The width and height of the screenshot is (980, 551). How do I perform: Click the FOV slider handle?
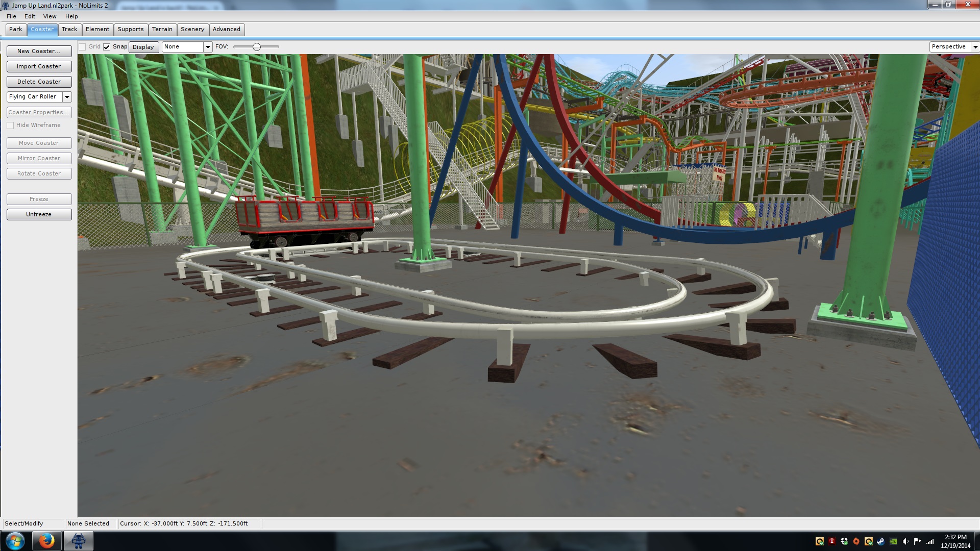point(257,47)
